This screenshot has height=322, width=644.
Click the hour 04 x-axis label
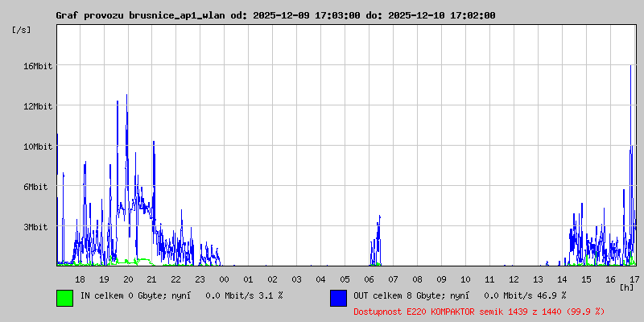[320, 279]
